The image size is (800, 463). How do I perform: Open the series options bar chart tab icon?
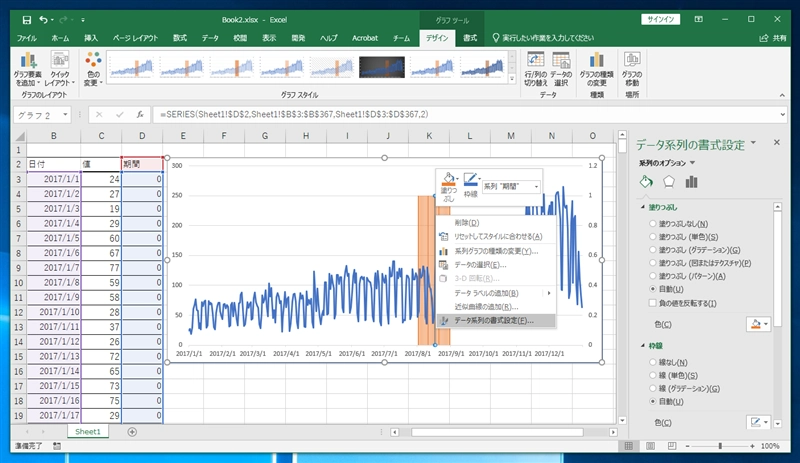click(691, 182)
